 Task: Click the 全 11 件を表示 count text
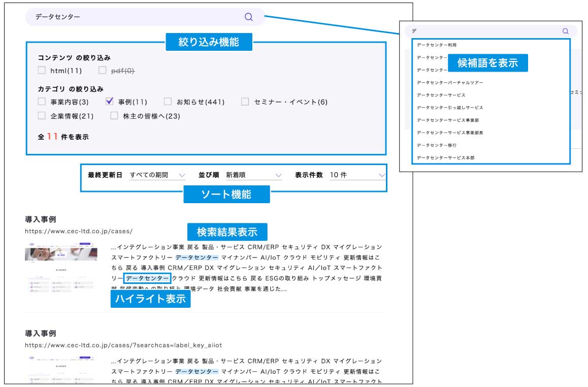[x=63, y=137]
